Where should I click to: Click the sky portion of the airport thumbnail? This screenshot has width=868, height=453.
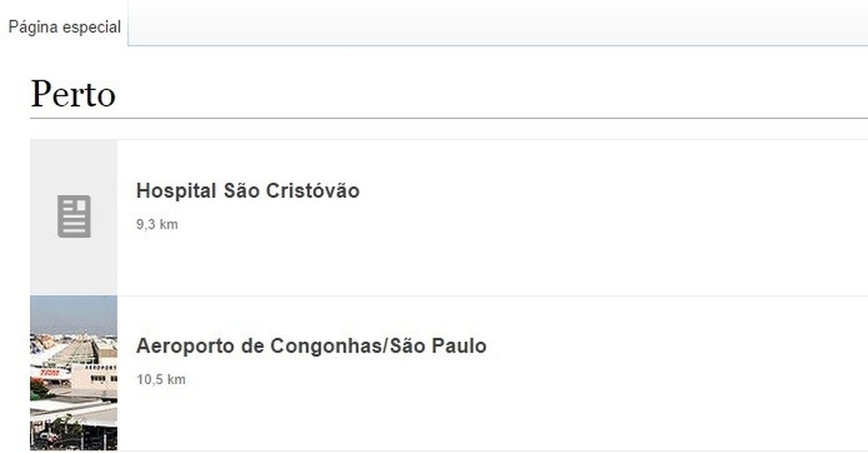(x=73, y=311)
